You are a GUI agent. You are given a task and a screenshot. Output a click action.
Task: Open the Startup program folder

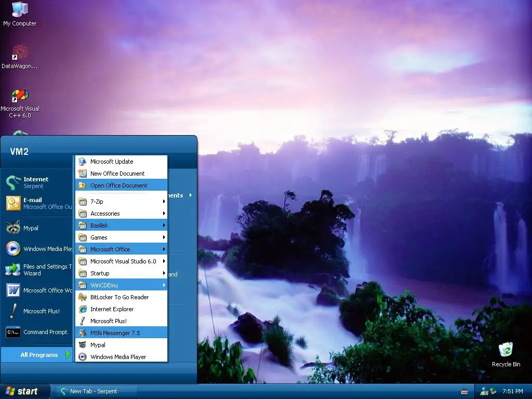point(121,273)
